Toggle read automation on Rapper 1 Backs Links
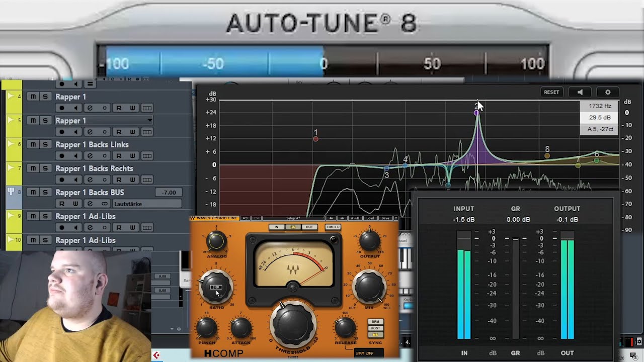 119,156
